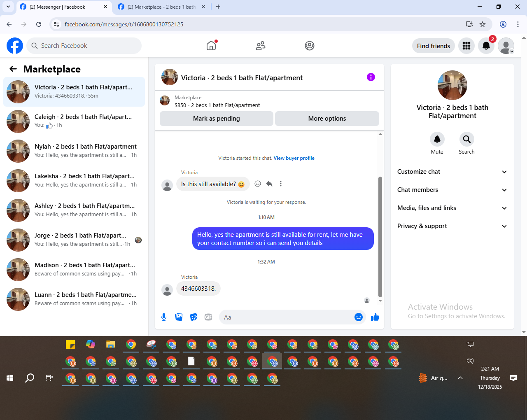React to Victoria's message with emoji icon
527x420 pixels.
coord(258,184)
